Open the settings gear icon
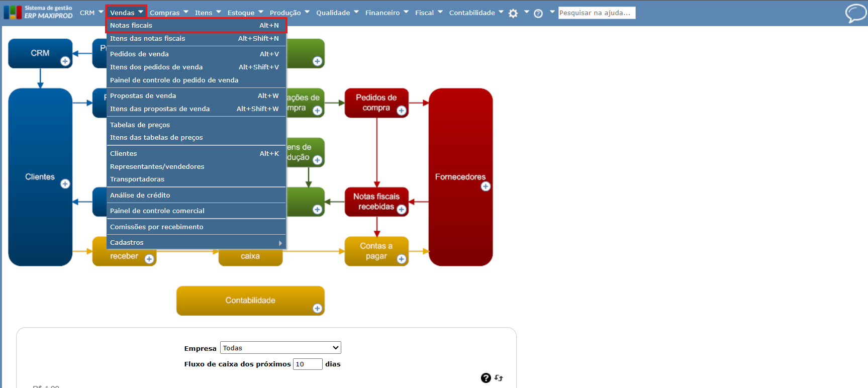The width and height of the screenshot is (868, 388). coord(513,14)
